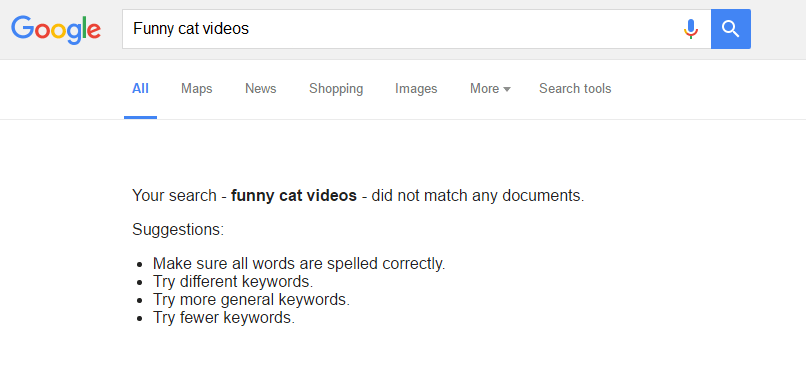Viewport: 806px width, 384px height.
Task: Go to the Shopping tab
Action: 336,89
